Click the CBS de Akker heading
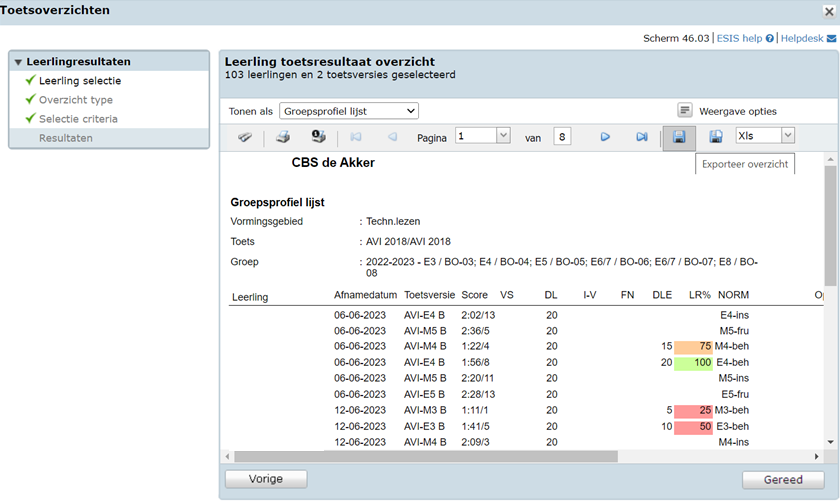840x502 pixels. pos(333,163)
